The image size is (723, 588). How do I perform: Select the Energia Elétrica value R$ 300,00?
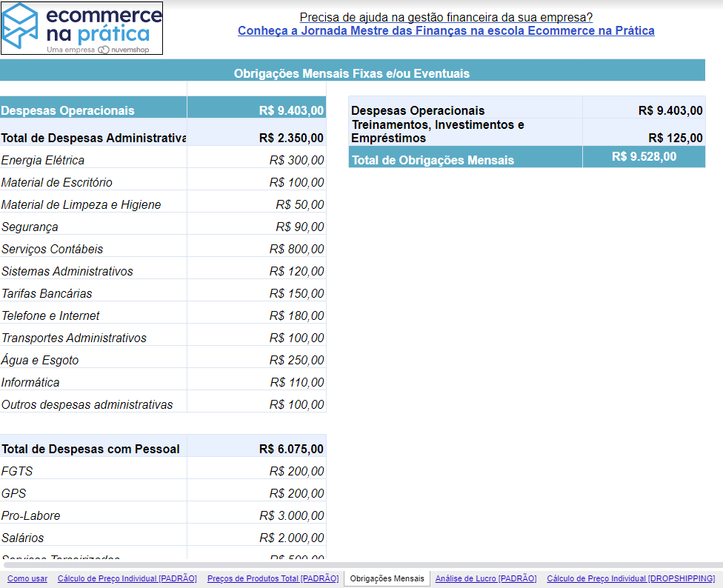click(256, 157)
